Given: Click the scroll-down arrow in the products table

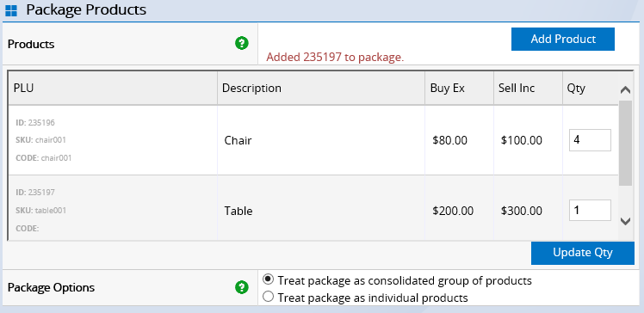Looking at the screenshot, I should click(x=625, y=222).
